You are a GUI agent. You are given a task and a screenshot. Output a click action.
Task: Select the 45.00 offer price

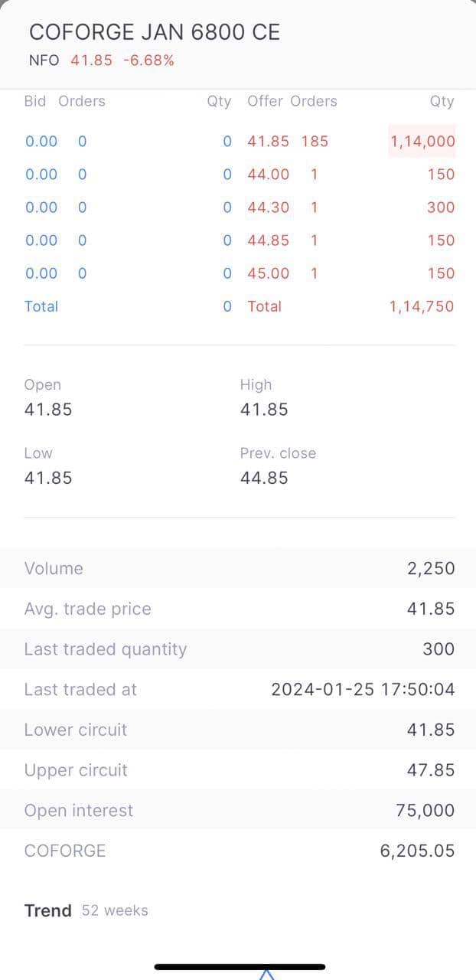click(269, 273)
